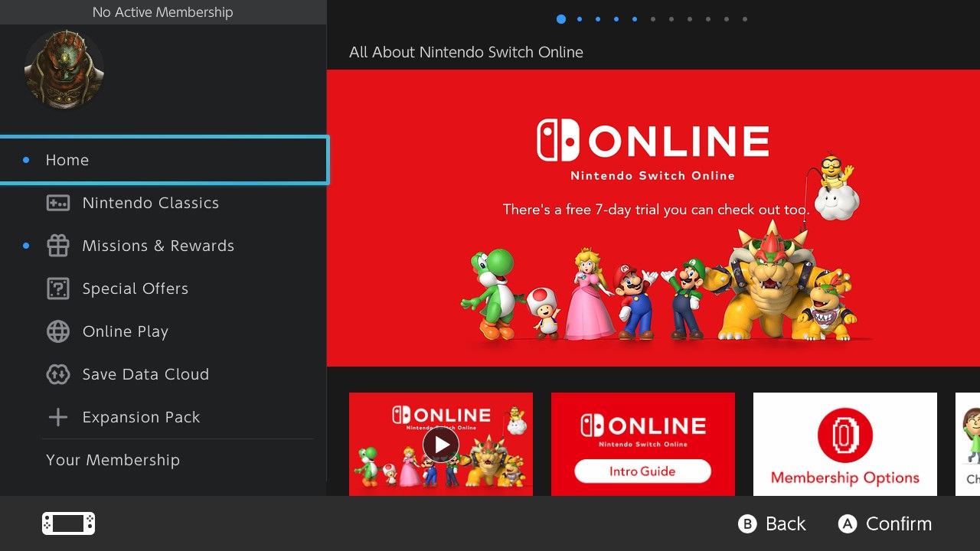Select the Missions & Rewards gift icon
This screenshot has height=551, width=980.
(x=58, y=246)
